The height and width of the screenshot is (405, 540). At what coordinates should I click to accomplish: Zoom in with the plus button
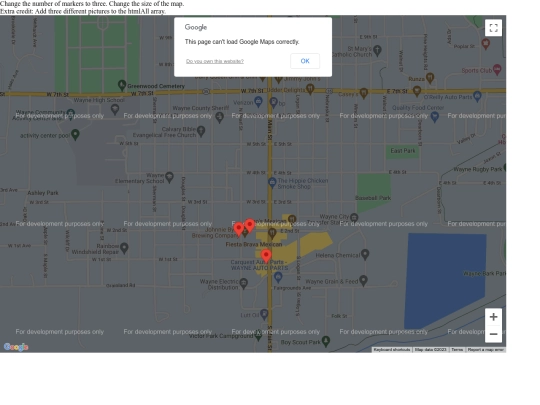tap(493, 317)
